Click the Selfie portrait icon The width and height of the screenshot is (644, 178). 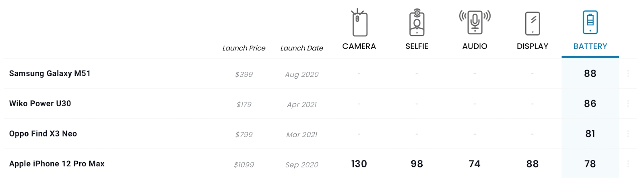coord(417,23)
